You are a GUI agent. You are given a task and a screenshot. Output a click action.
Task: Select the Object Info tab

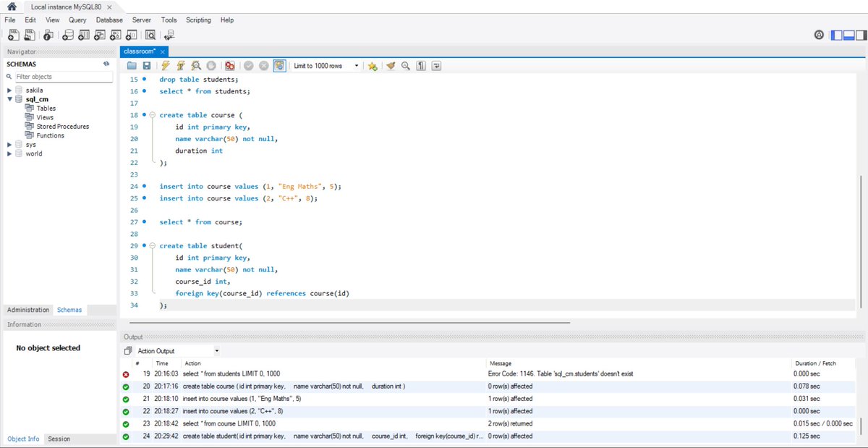point(23,439)
